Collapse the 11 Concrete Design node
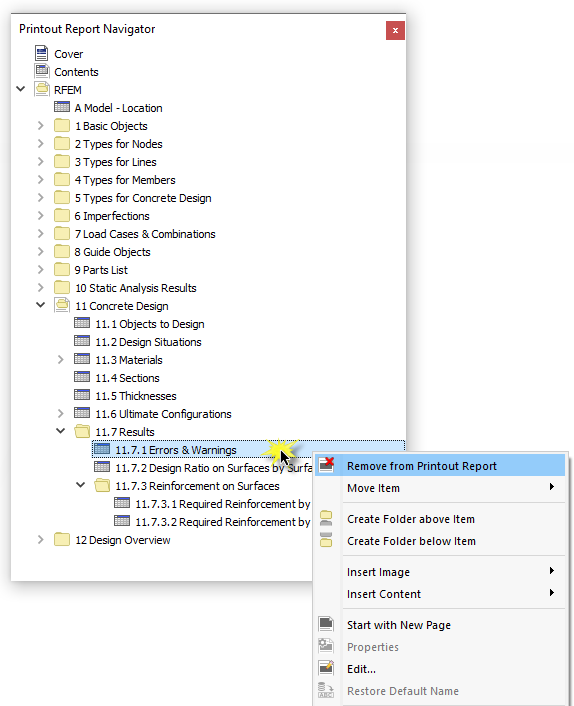Viewport: 574px width, 706px height. [x=41, y=305]
